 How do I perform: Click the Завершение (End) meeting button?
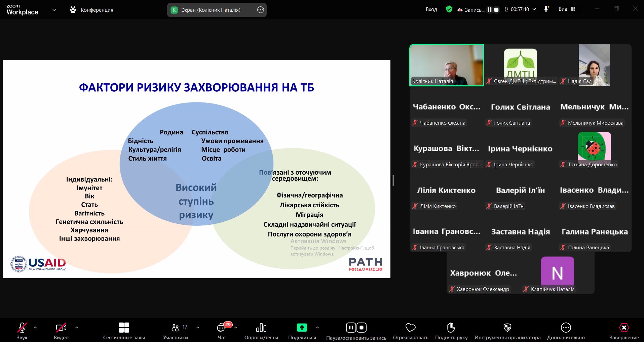(x=624, y=331)
